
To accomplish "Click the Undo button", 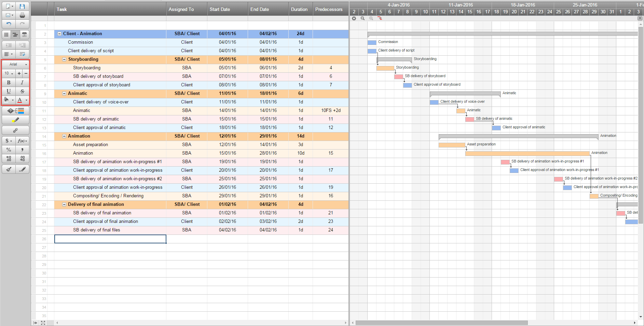I will pyautogui.click(x=9, y=24).
